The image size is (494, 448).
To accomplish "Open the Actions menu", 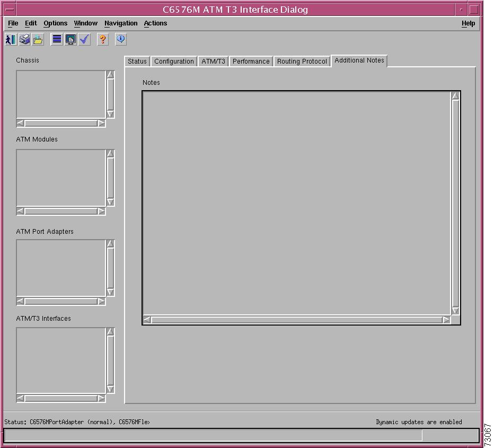I will coord(155,23).
